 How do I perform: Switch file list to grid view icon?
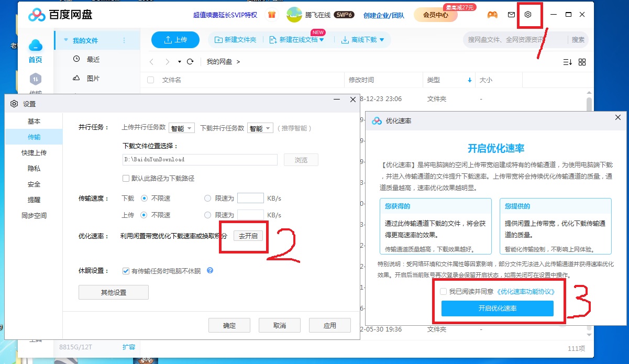pos(582,62)
